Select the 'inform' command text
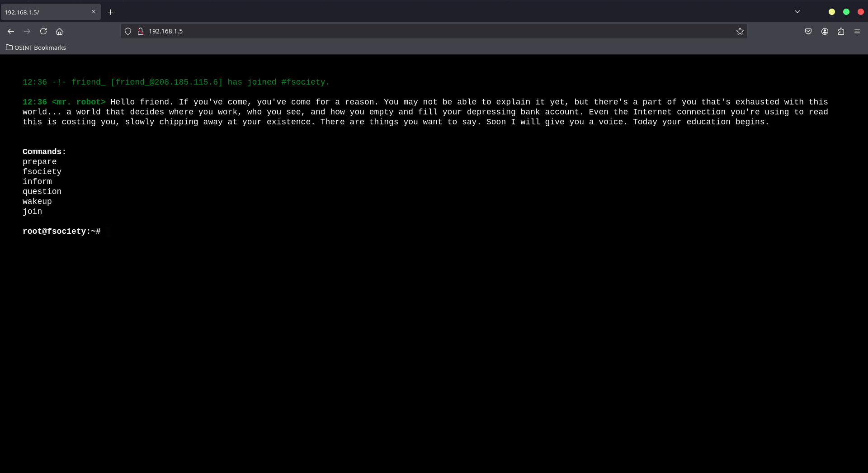Image resolution: width=868 pixels, height=473 pixels. pos(37,182)
